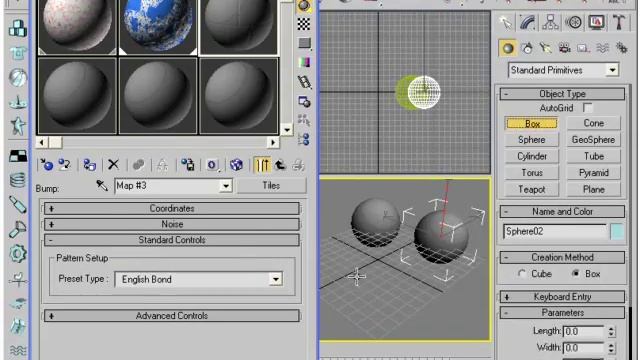The image size is (640, 360).
Task: Enable the AutoGrid checkbox
Action: (x=587, y=108)
